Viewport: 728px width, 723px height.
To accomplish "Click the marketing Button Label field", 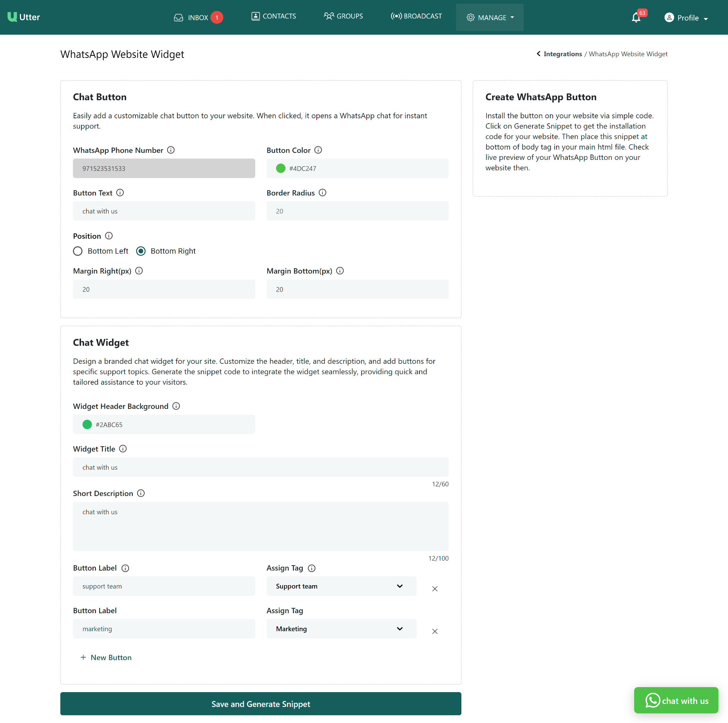I will pos(164,628).
